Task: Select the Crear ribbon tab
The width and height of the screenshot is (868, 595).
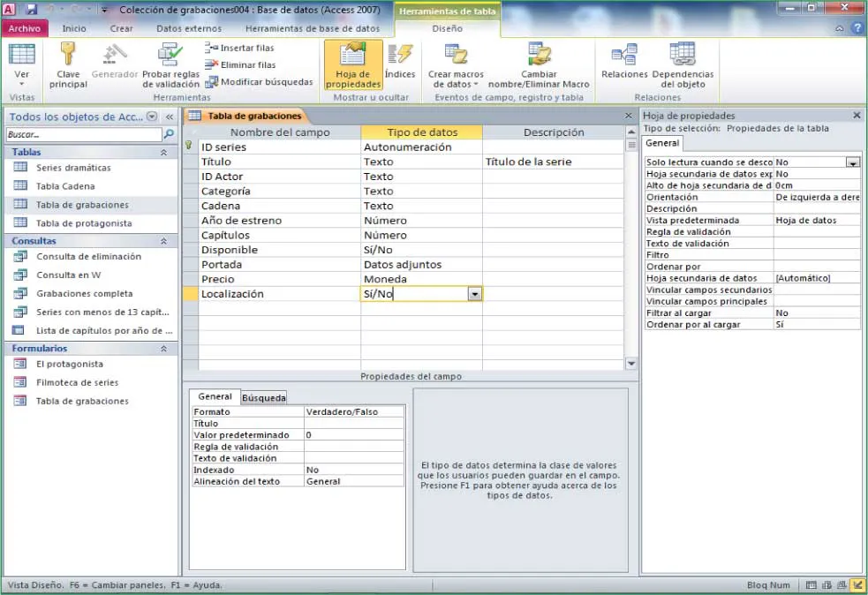Action: point(121,28)
